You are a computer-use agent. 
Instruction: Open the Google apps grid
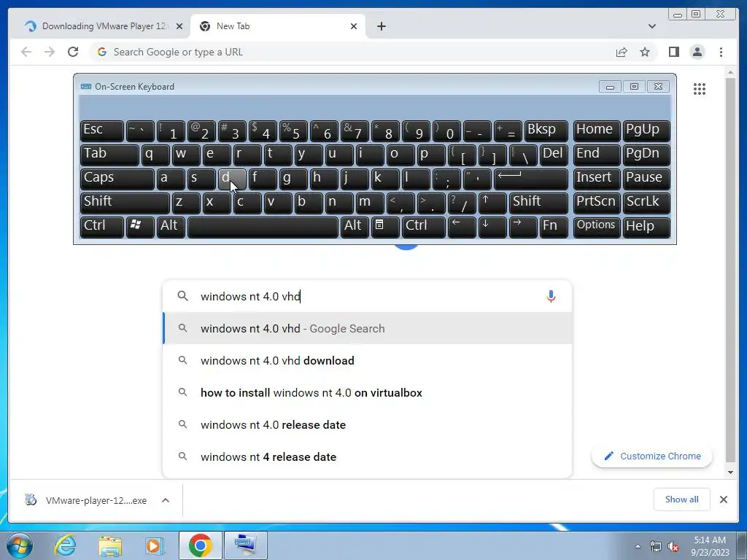(x=700, y=88)
